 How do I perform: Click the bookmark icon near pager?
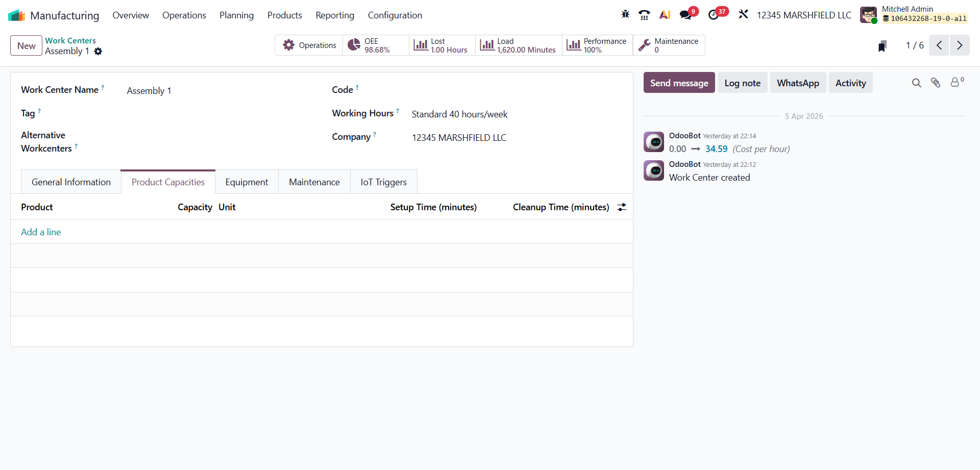(882, 46)
